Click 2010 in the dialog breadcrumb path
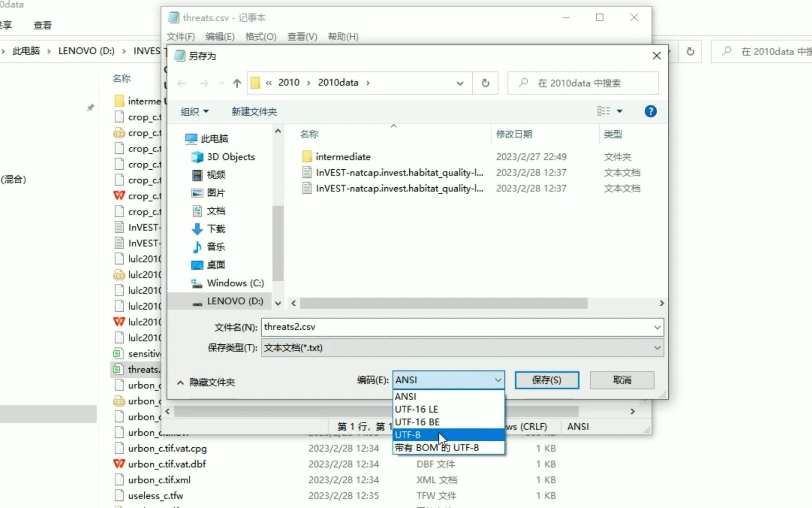Screen dimensions: 812x508 click(x=289, y=83)
